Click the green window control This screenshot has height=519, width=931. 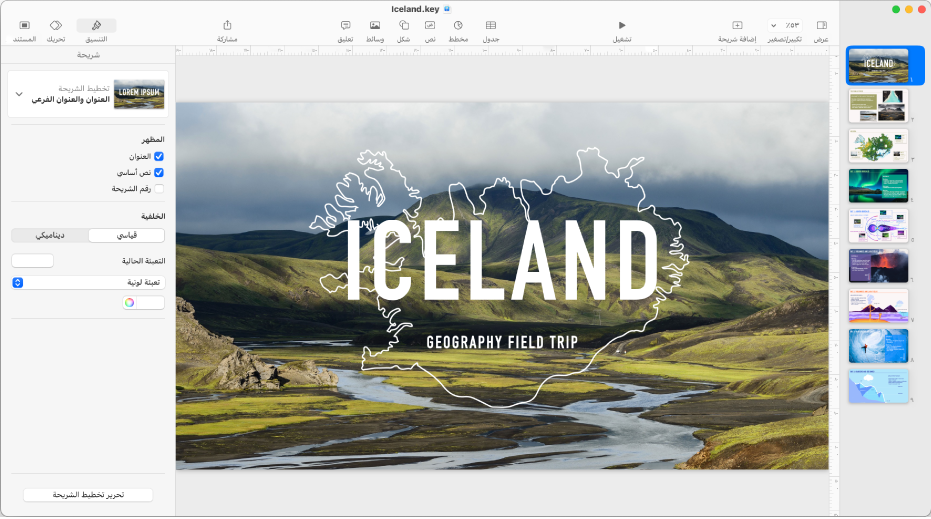click(896, 10)
